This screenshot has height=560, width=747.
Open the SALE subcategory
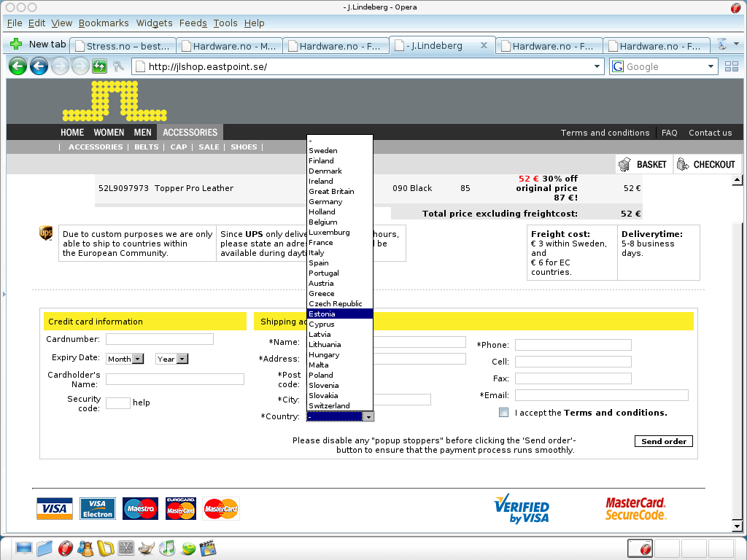pyautogui.click(x=209, y=147)
